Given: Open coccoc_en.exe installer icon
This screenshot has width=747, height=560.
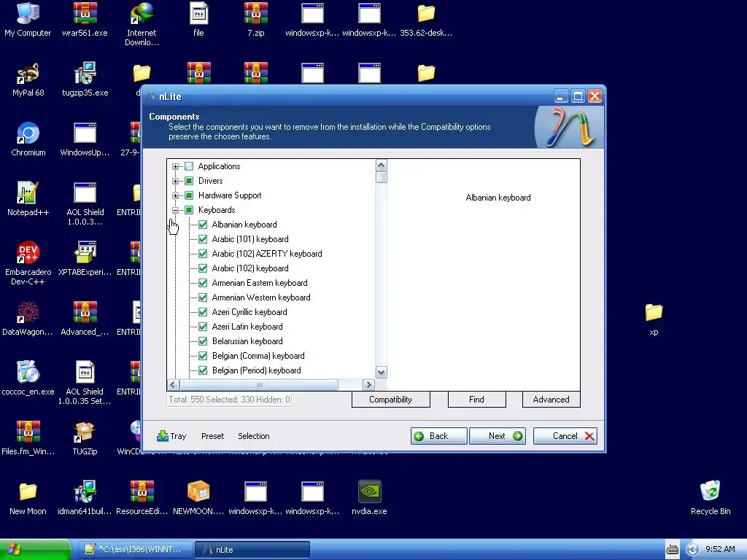Looking at the screenshot, I should (x=28, y=378).
